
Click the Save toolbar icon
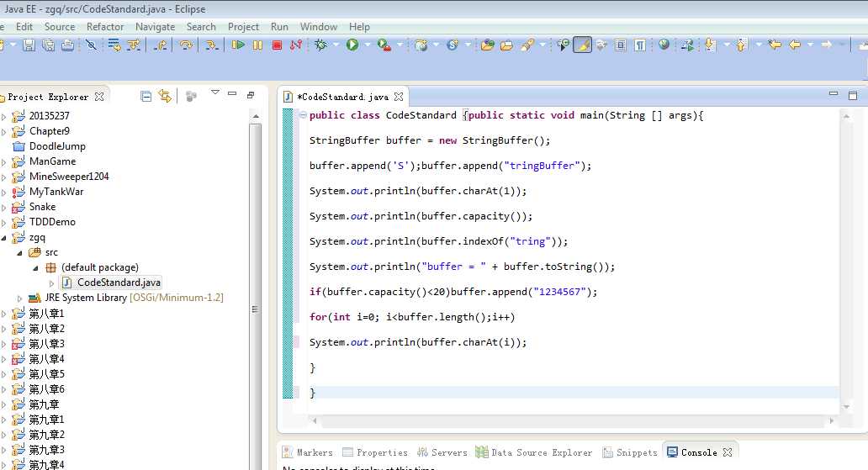[29, 45]
